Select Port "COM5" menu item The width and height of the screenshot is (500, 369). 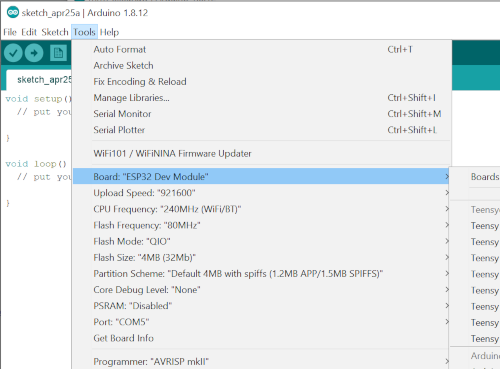[261, 322]
